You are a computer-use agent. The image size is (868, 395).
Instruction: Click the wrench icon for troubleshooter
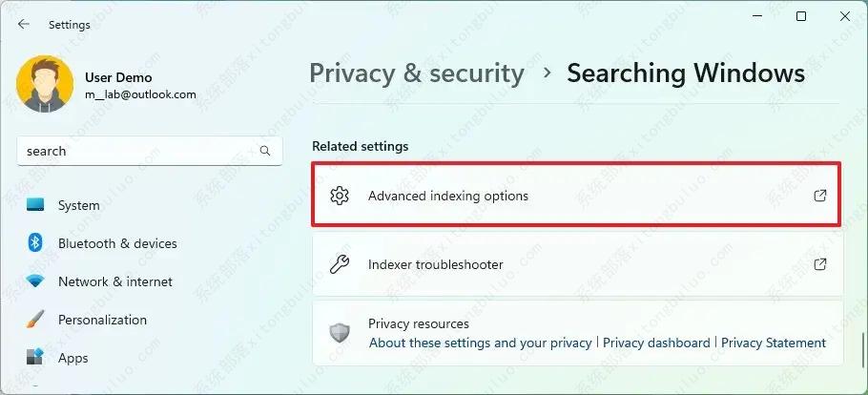(x=340, y=264)
